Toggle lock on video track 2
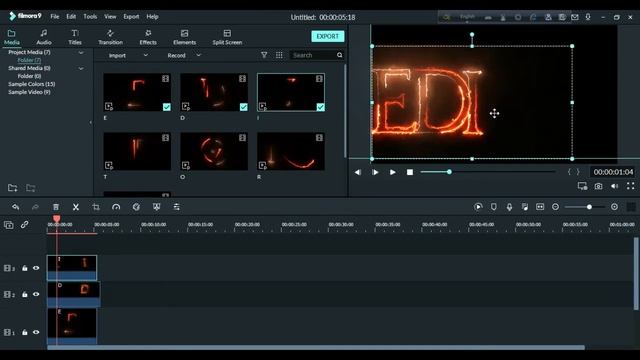The image size is (640, 360). [x=25, y=294]
